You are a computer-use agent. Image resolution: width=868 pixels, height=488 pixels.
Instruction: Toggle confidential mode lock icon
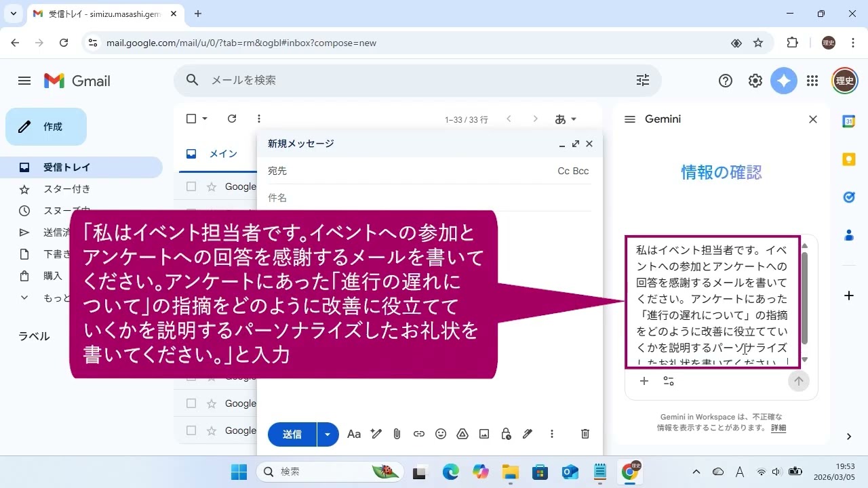[x=506, y=434]
